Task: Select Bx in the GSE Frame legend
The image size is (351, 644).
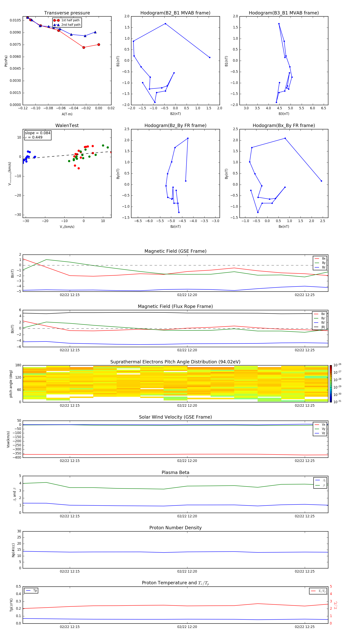Action: click(320, 259)
